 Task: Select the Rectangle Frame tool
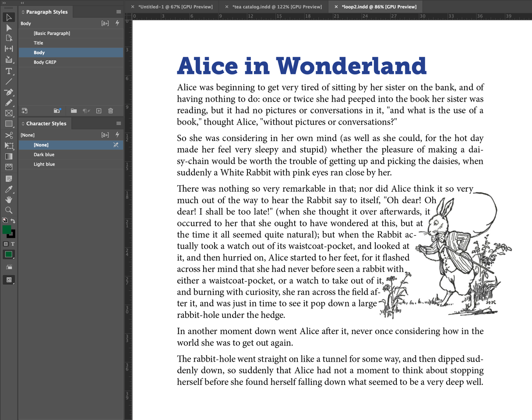coord(9,113)
